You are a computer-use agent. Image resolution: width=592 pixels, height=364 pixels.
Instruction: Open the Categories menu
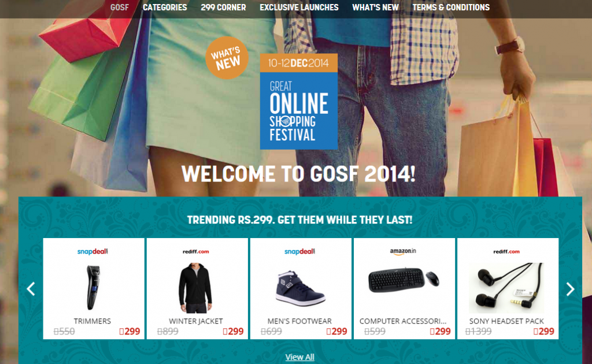click(x=165, y=8)
